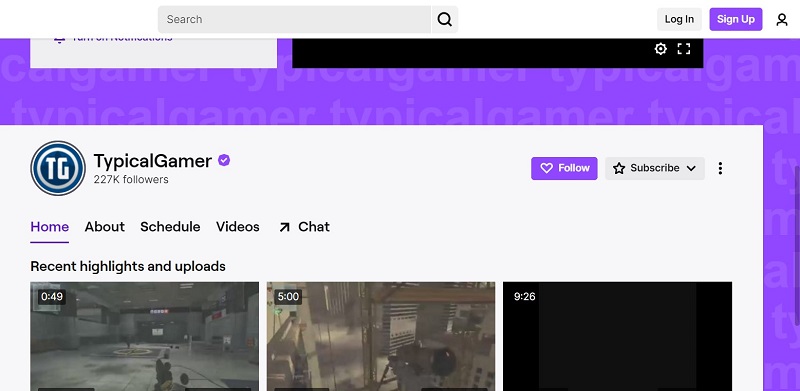800x391 pixels.
Task: Click the Recent highlights and uploads heading
Action: [x=128, y=266]
